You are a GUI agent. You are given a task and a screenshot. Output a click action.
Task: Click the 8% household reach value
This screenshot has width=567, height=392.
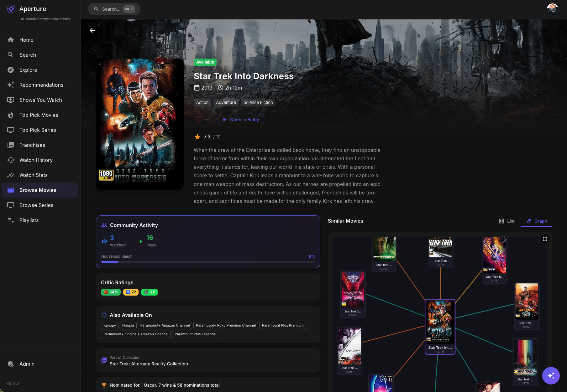(x=312, y=256)
